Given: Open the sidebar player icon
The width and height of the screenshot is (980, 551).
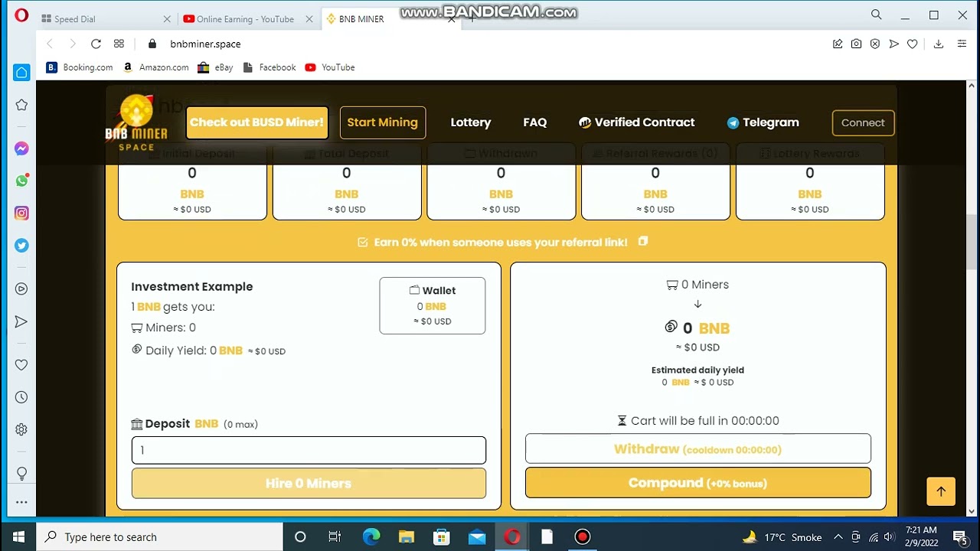Looking at the screenshot, I should pos(21,289).
